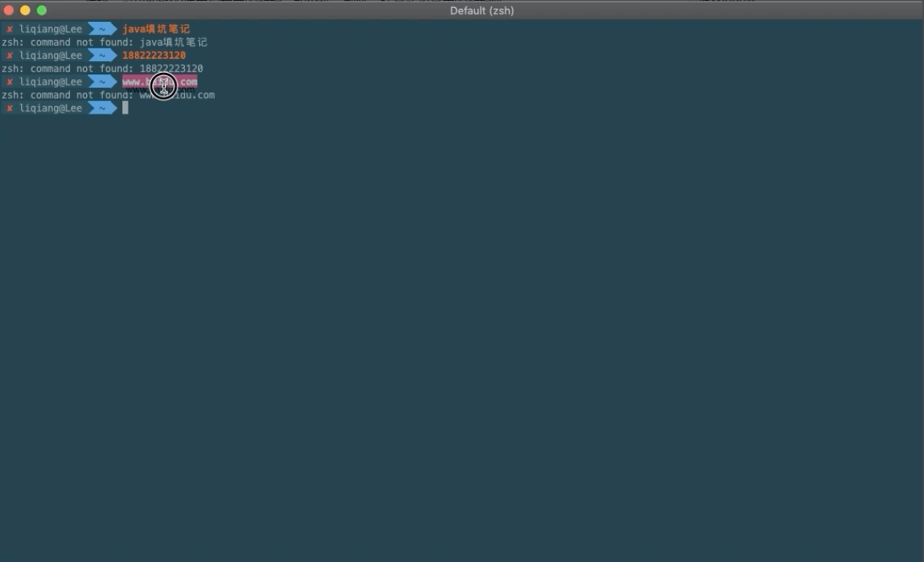
Task: Click the block cursor at the empty prompt
Action: (125, 108)
